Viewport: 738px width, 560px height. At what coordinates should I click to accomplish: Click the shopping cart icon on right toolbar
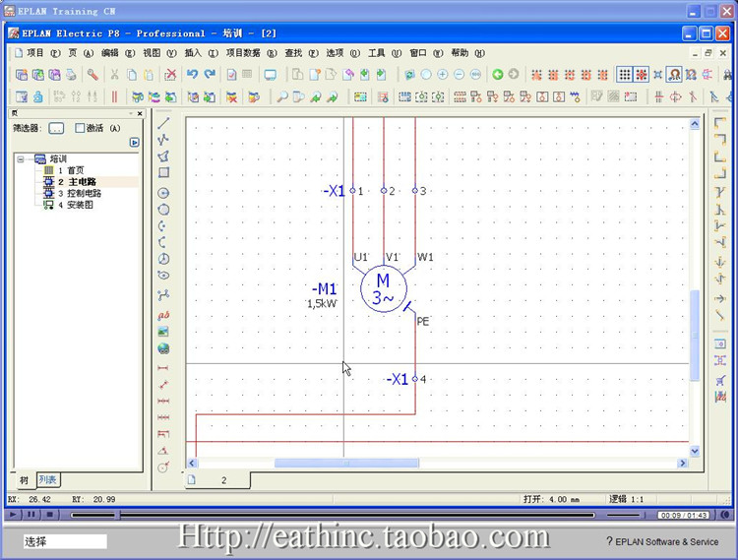(x=719, y=380)
